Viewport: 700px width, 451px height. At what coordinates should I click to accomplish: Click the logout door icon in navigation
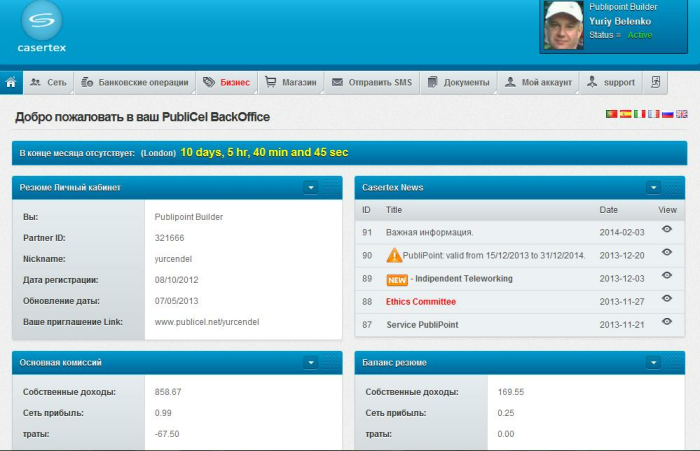(655, 82)
